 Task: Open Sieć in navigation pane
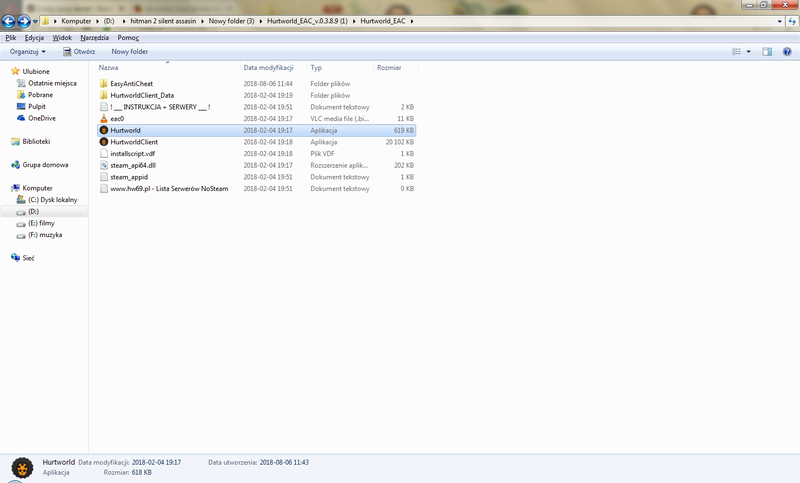(28, 258)
